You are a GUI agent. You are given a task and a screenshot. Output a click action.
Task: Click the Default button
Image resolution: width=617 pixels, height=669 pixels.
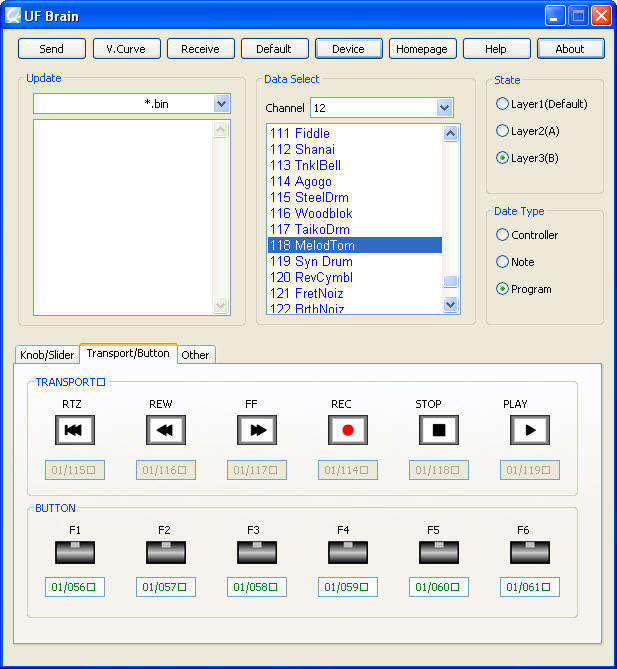click(274, 49)
